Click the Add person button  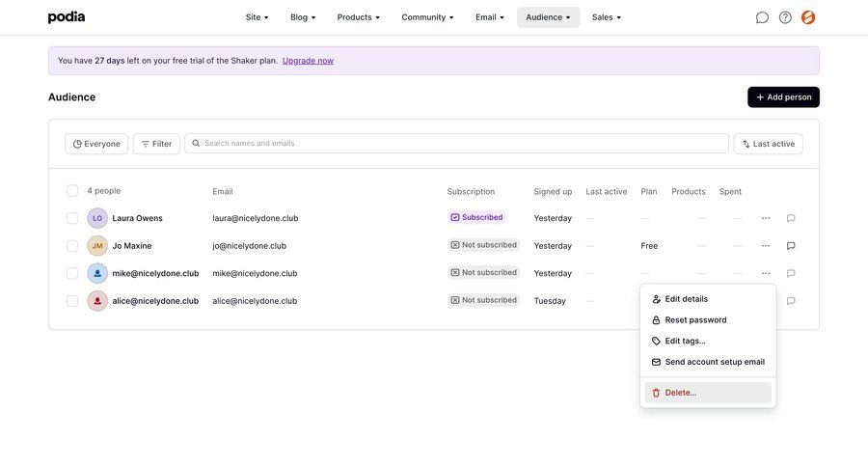783,97
